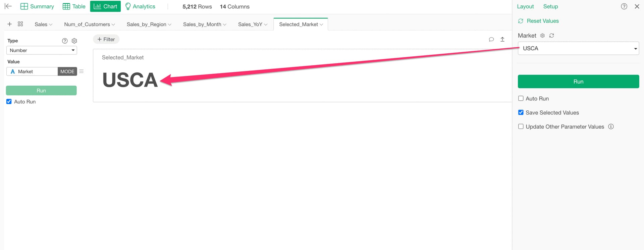Click the export chart upload icon
This screenshot has height=250, width=644.
pyautogui.click(x=502, y=39)
